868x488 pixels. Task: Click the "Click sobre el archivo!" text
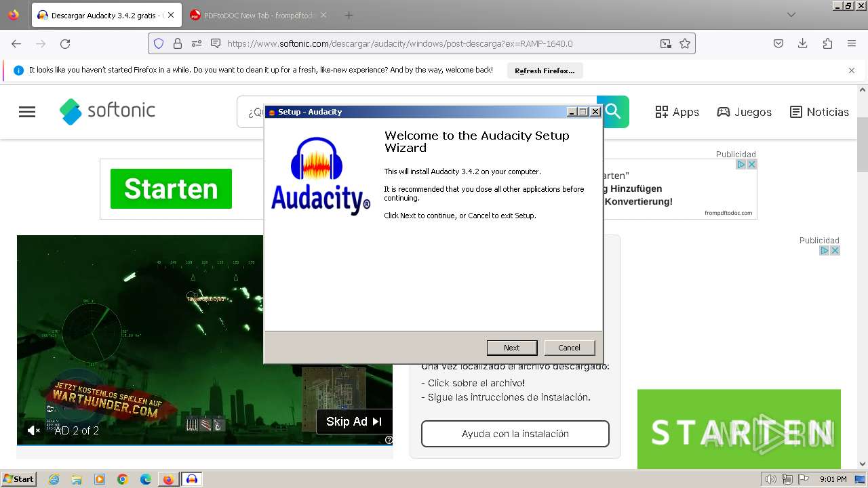point(476,383)
